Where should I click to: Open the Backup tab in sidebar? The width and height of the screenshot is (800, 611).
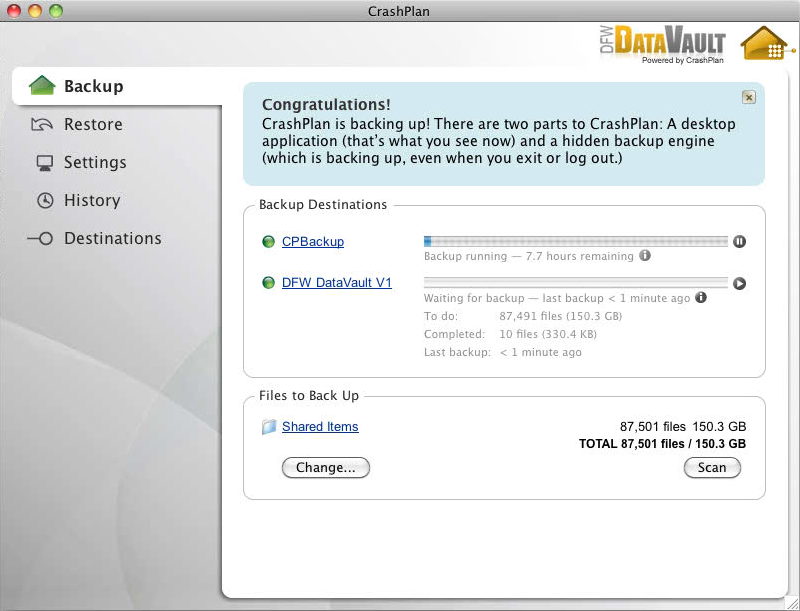117,86
